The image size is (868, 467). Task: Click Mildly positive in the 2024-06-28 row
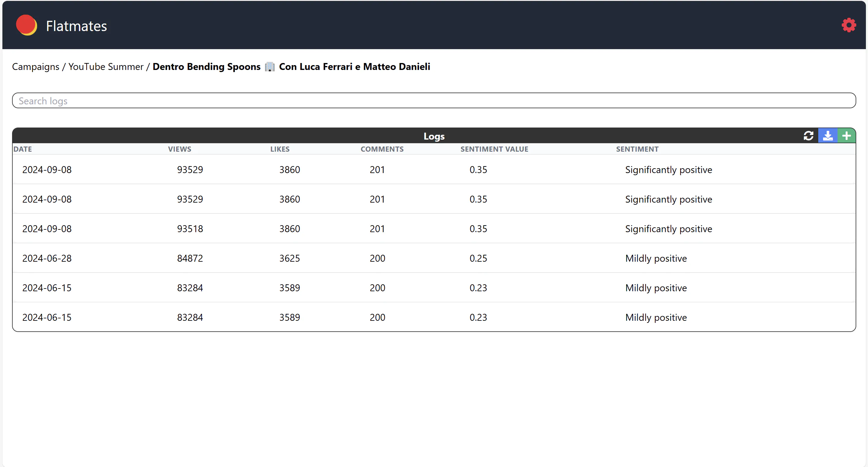pos(656,258)
